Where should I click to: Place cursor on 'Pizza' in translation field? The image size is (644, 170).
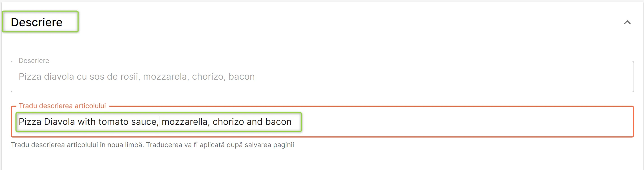point(30,122)
